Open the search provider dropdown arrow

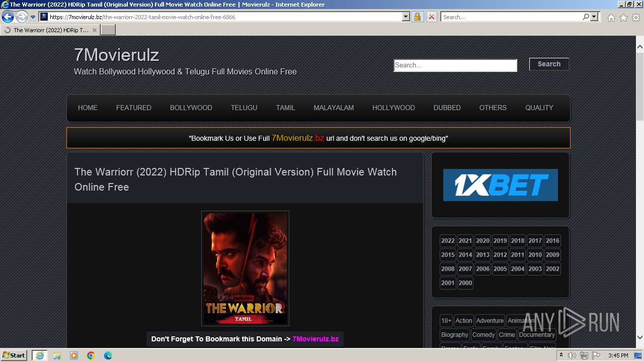(x=594, y=17)
